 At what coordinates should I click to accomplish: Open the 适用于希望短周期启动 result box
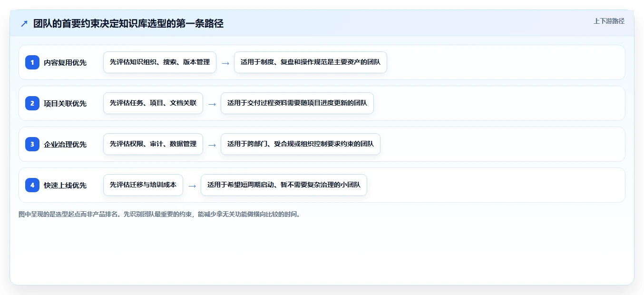click(284, 185)
